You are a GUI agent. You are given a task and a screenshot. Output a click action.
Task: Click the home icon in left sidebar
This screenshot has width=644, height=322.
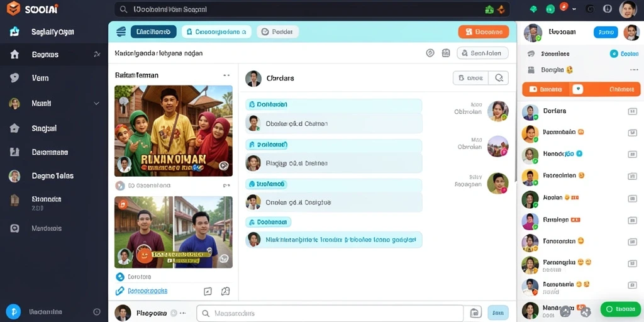(14, 54)
